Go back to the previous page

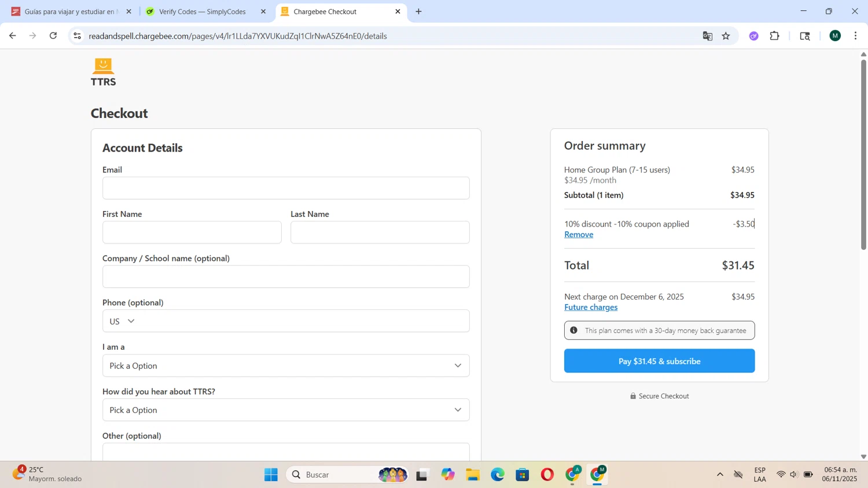[12, 36]
